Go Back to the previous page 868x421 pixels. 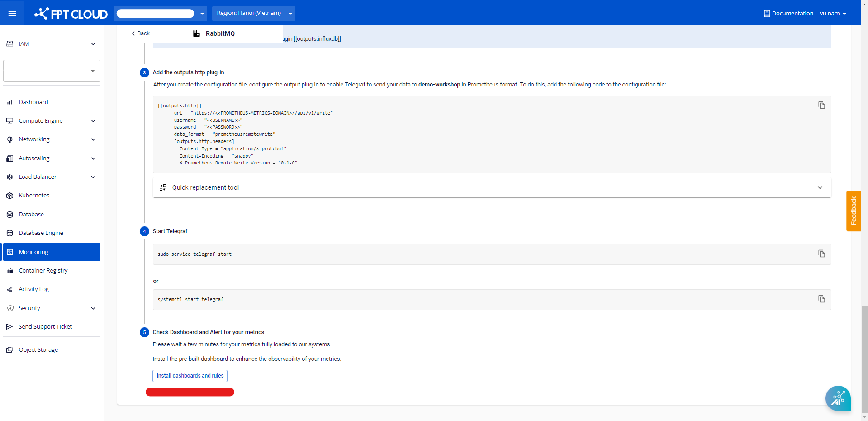pos(141,33)
